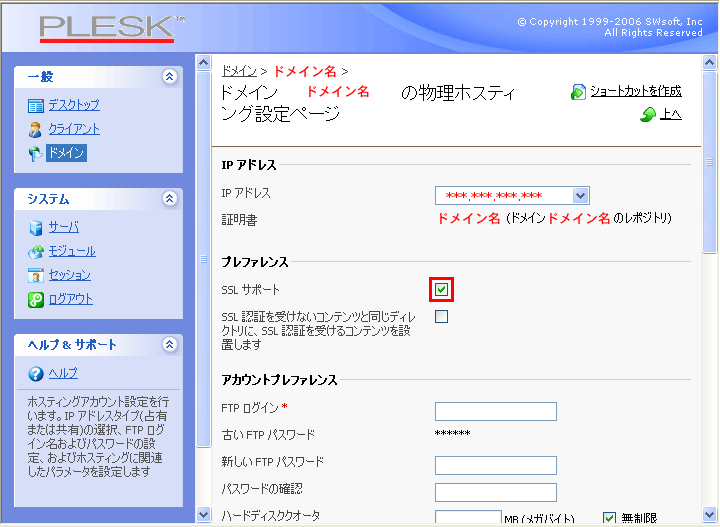Click the Domains (ドメイン) globe icon
The width and height of the screenshot is (720, 527).
coord(35,154)
